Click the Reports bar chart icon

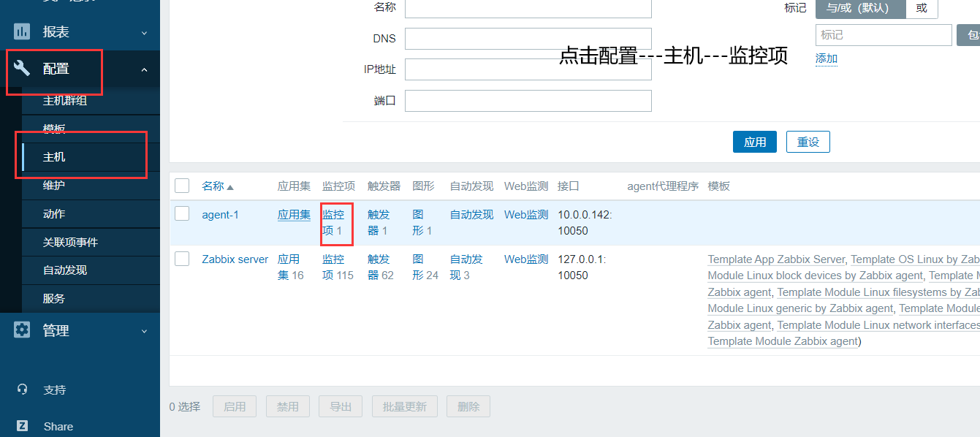point(22,31)
